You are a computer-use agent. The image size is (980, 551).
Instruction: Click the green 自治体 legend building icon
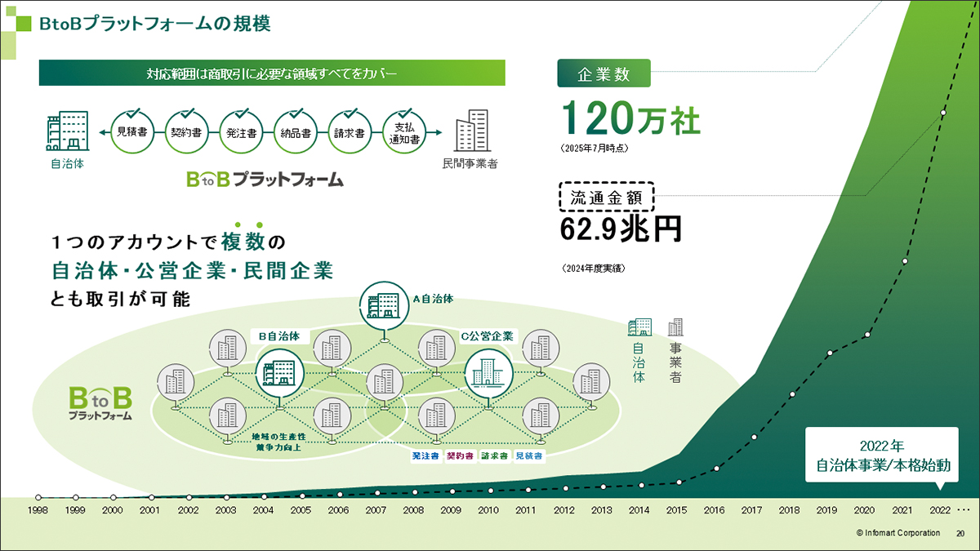[x=639, y=327]
